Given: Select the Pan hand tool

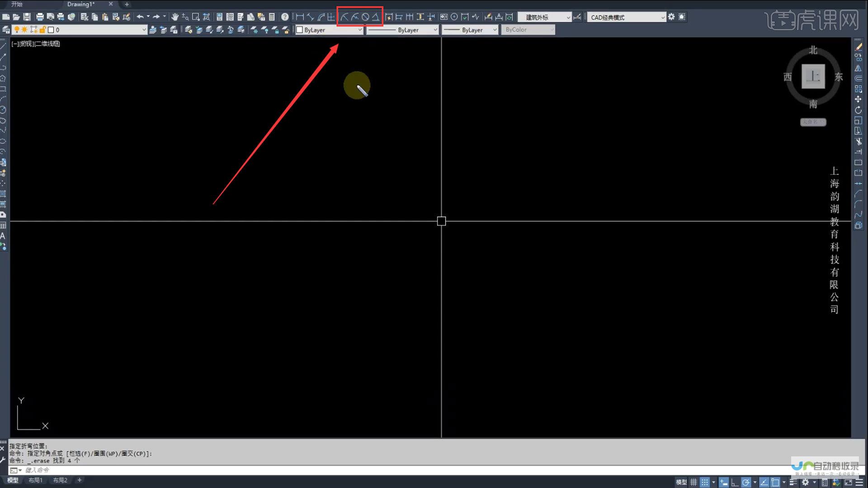Looking at the screenshot, I should [x=175, y=17].
